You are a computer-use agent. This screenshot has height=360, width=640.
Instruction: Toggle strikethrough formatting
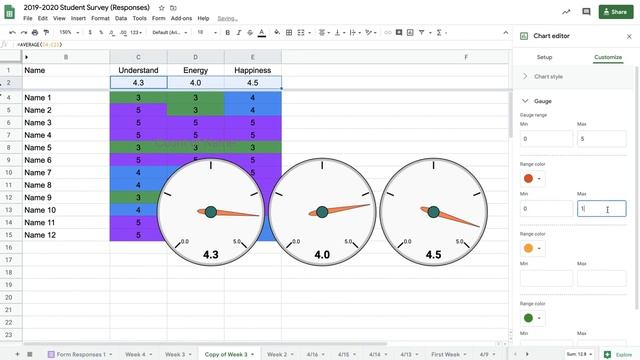tap(250, 32)
